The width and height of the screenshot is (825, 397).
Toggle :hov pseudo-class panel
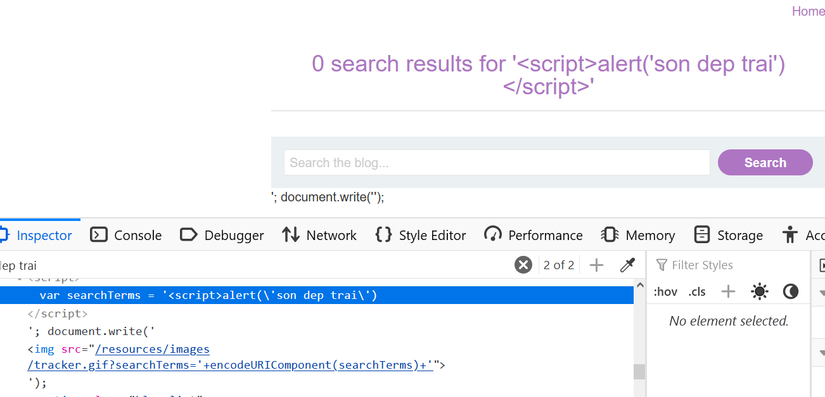(665, 292)
